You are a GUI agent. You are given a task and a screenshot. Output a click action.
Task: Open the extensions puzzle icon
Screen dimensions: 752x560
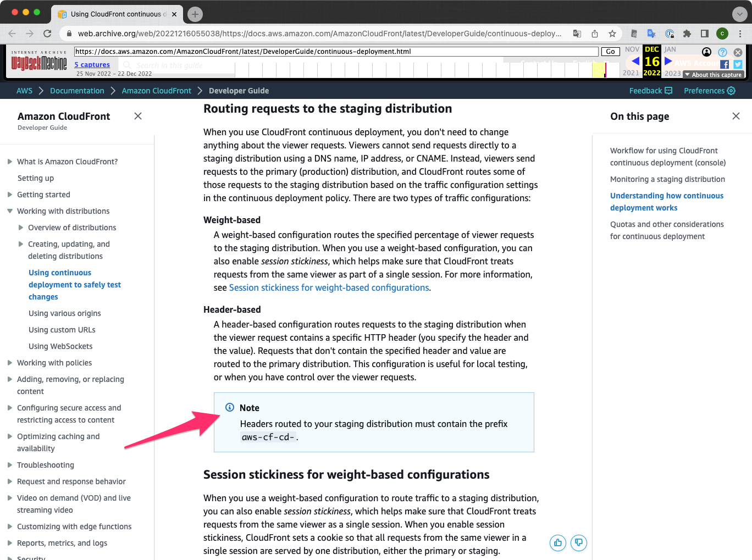coord(687,34)
